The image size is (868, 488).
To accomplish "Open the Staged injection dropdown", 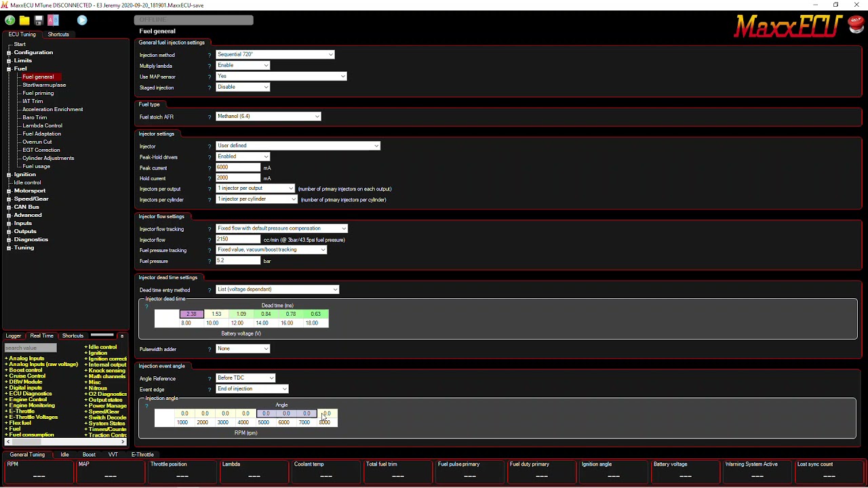I will point(243,87).
